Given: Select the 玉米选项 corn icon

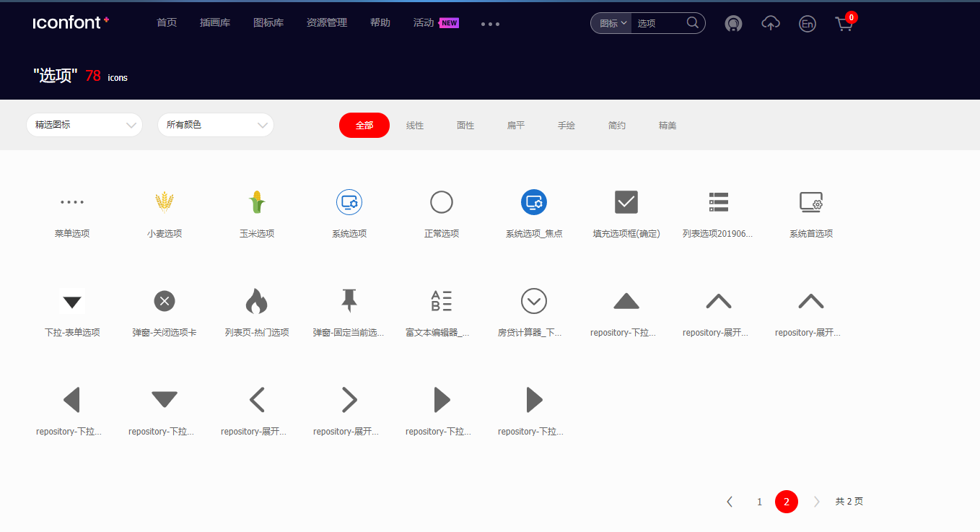Looking at the screenshot, I should coord(257,202).
